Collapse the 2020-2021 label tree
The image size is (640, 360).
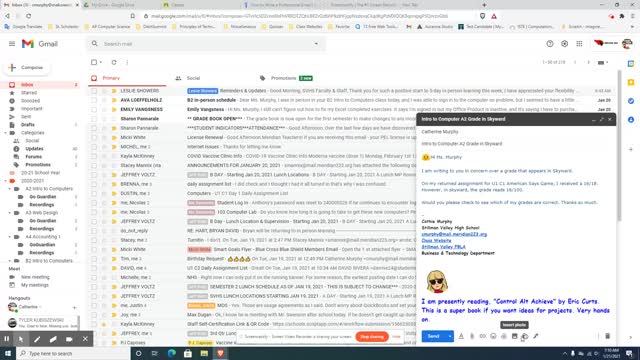click(5, 181)
